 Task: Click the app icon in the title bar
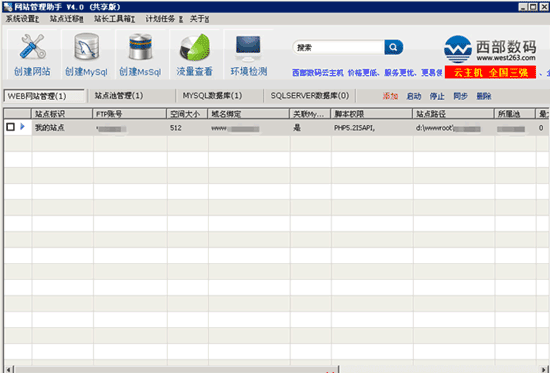[x=7, y=7]
